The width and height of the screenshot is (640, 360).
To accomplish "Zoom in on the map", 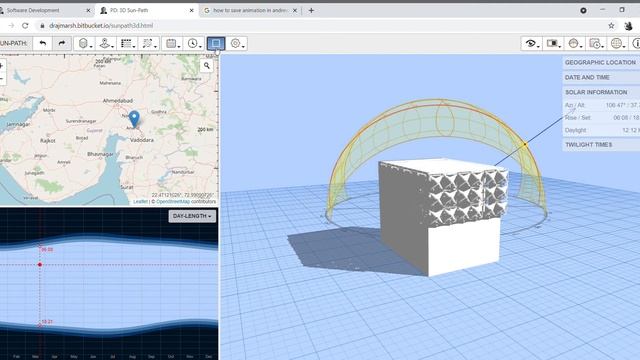I will [x=2, y=66].
